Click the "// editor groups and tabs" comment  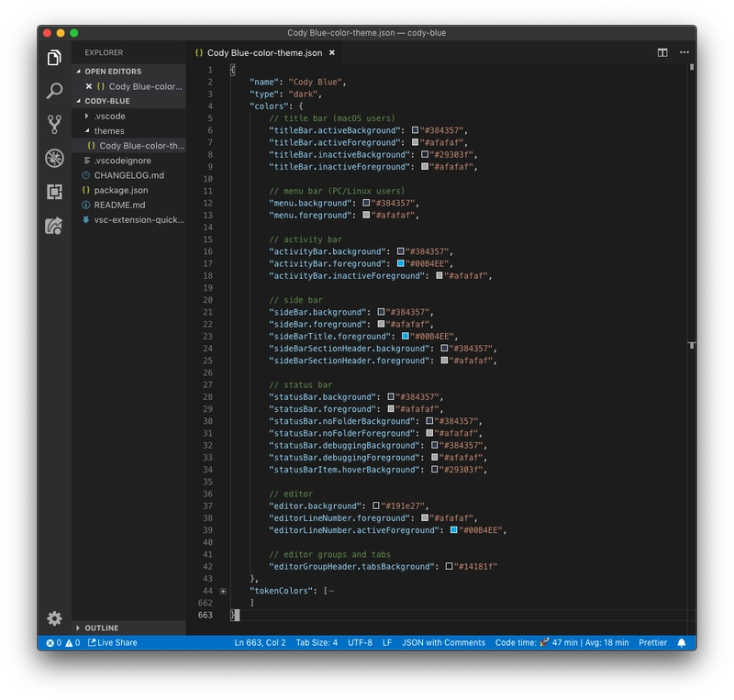329,554
